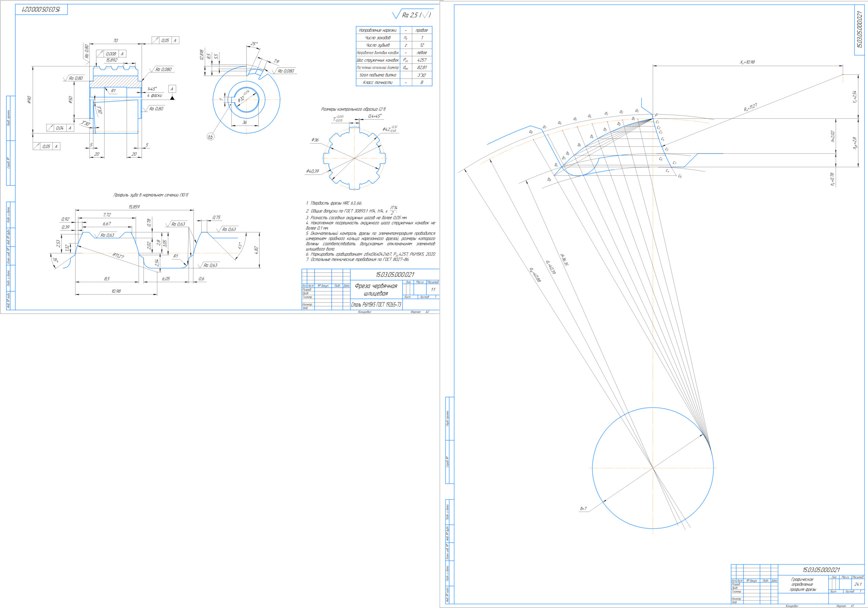Select the 'Направление нарезки' table cell
868x608 pixels.
(x=378, y=30)
